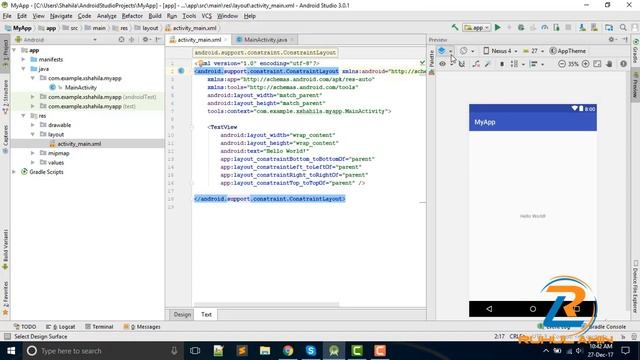Expand the manifests folder
This screenshot has width=640, height=360.
24,59
